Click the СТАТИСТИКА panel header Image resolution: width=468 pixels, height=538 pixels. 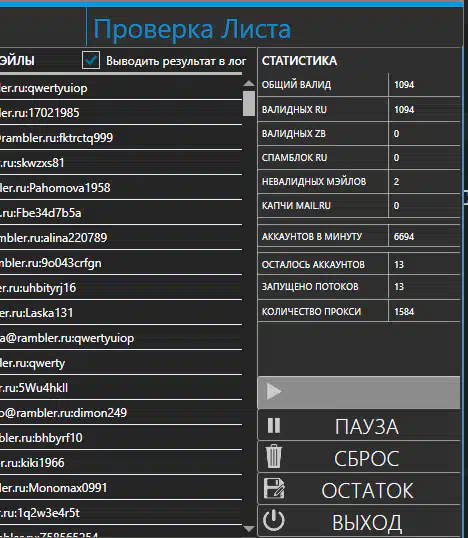[x=299, y=61]
